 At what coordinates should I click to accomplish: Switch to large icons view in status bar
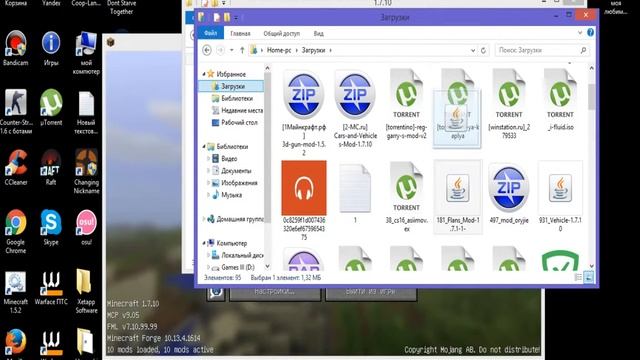point(588,278)
